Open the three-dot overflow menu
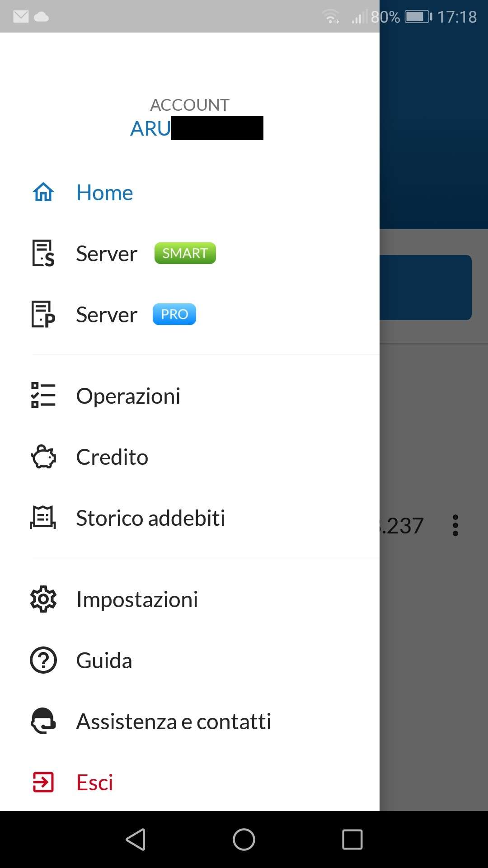The width and height of the screenshot is (488, 868). click(x=455, y=525)
